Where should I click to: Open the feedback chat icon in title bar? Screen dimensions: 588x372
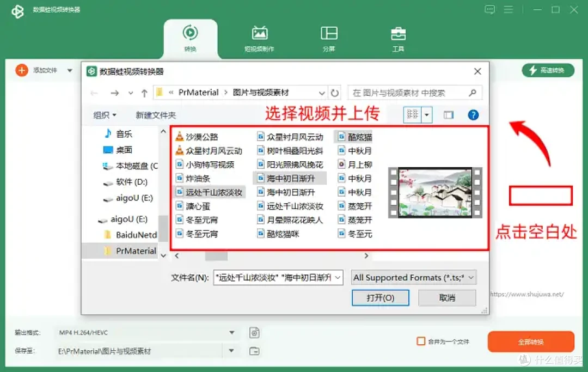[x=489, y=9]
